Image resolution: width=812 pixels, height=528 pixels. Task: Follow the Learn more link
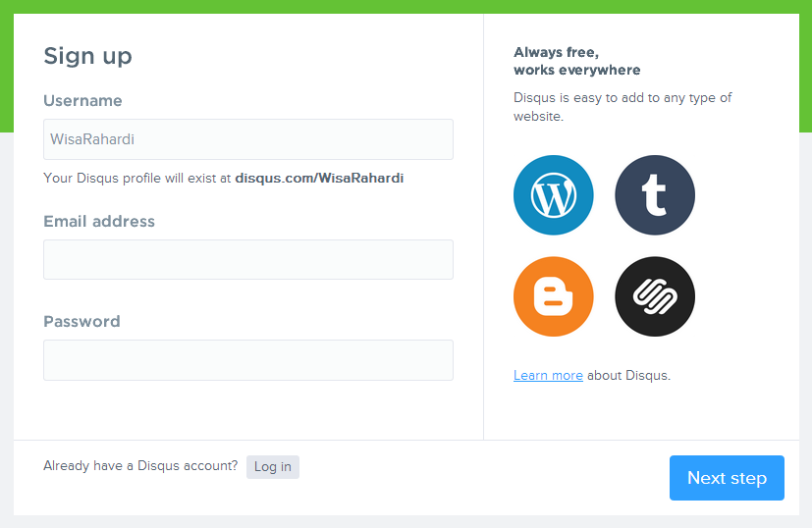(548, 375)
